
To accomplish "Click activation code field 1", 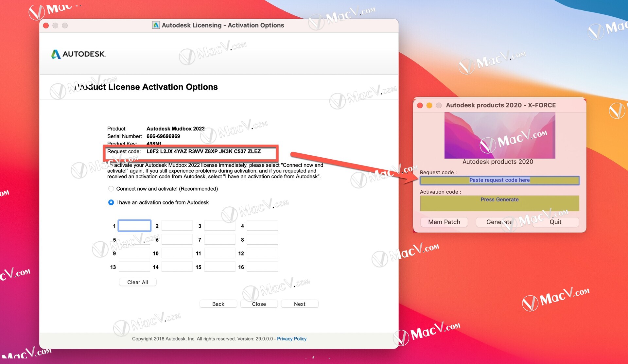I will coord(134,226).
